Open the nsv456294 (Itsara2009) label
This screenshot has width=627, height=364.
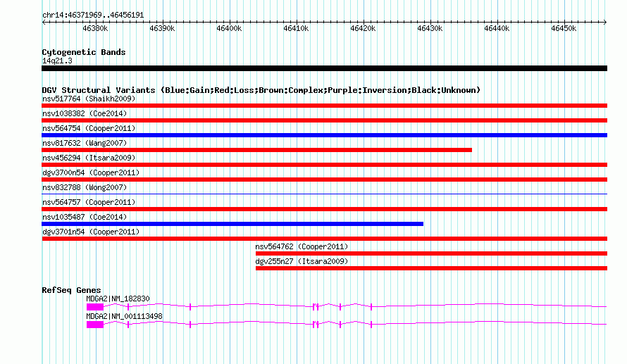89,158
